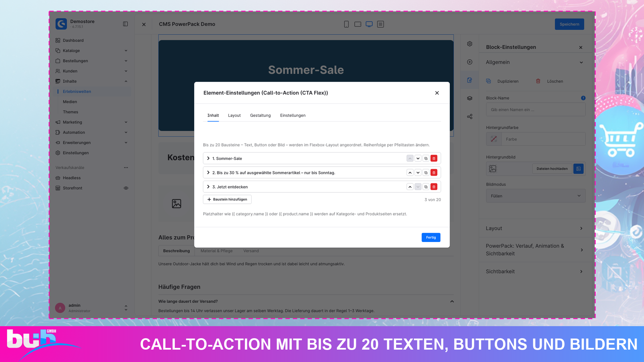The image size is (644, 362).
Task: Switch to the Layout tab
Action: coord(234,116)
